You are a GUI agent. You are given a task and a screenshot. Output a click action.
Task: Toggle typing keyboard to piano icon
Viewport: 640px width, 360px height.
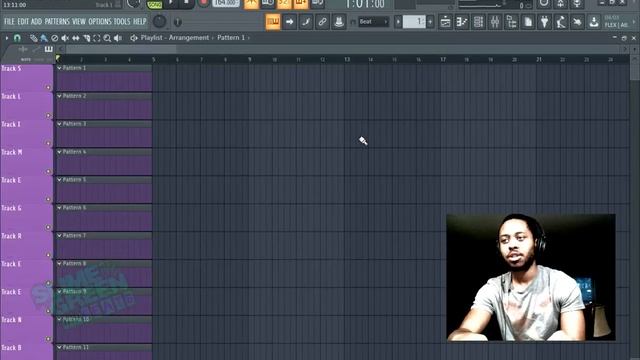tap(273, 22)
